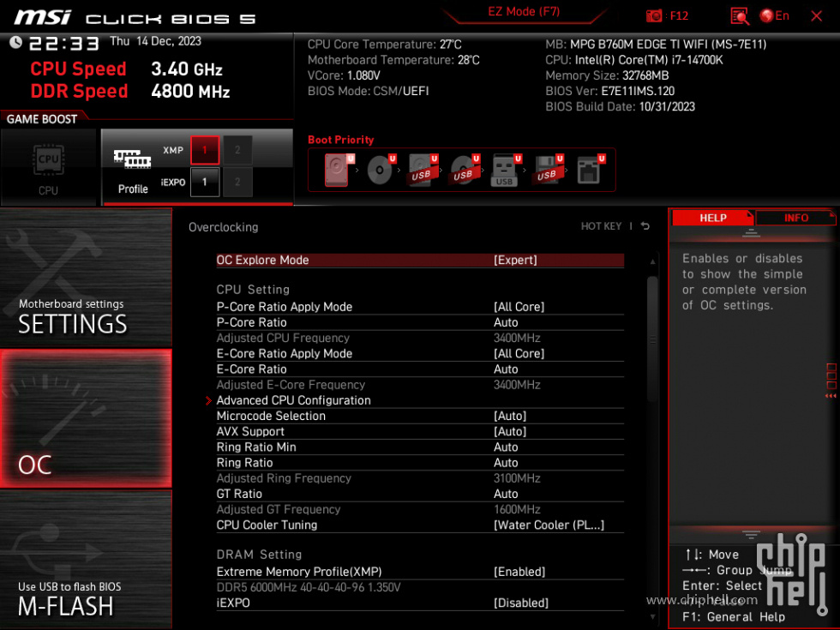This screenshot has width=840, height=630.
Task: Select XMP profile 2
Action: 237,150
